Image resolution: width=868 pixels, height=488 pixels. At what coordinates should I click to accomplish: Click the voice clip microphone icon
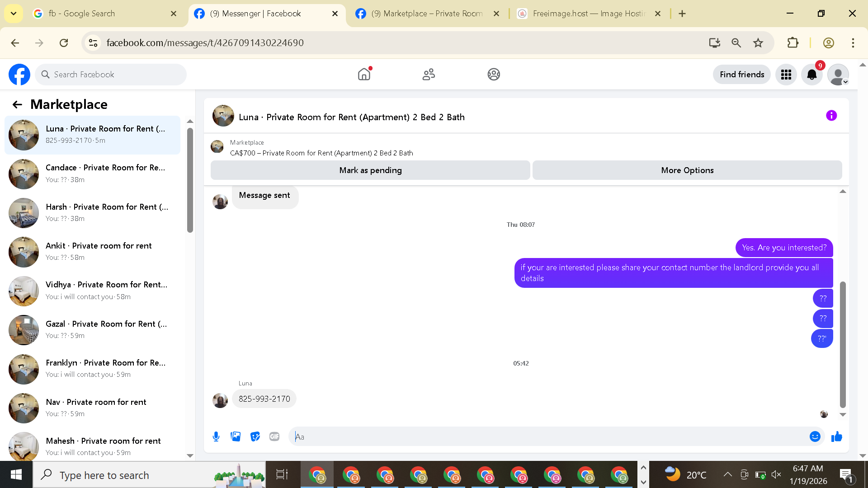[x=216, y=436]
